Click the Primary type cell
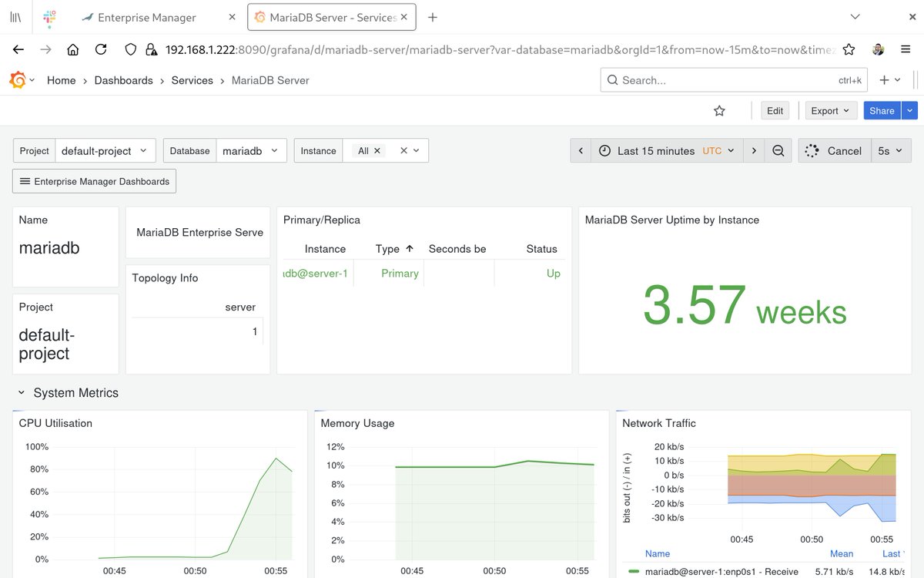This screenshot has height=578, width=924. 400,274
